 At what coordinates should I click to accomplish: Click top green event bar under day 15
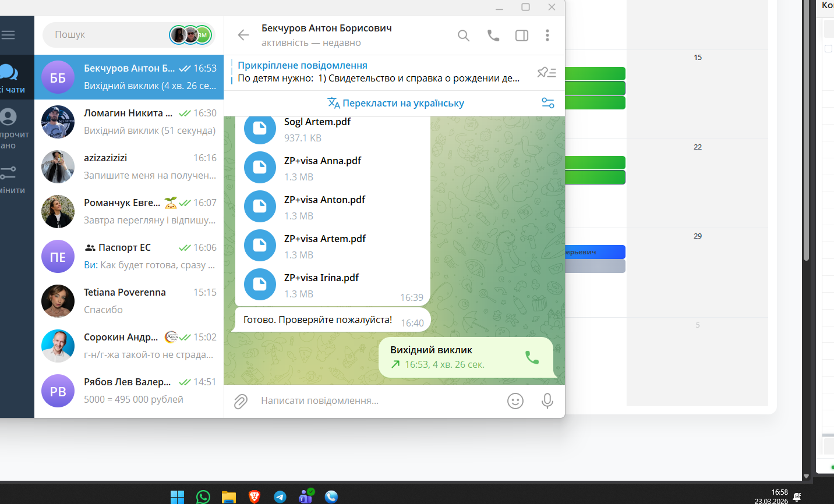point(595,73)
